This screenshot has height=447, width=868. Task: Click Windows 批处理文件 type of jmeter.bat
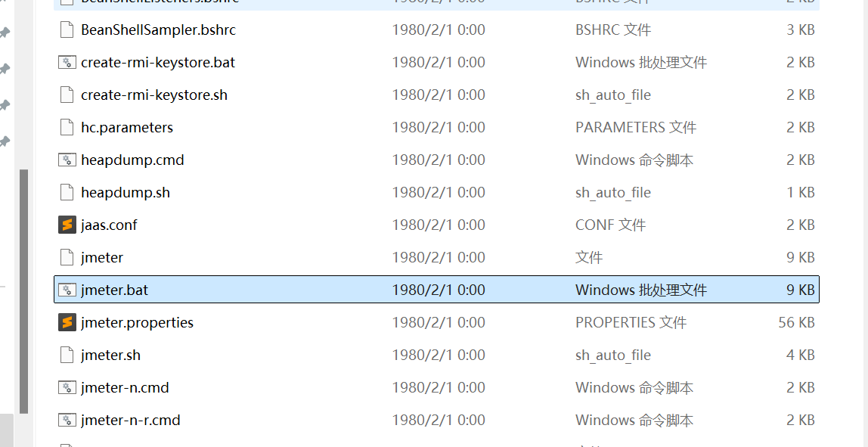641,290
